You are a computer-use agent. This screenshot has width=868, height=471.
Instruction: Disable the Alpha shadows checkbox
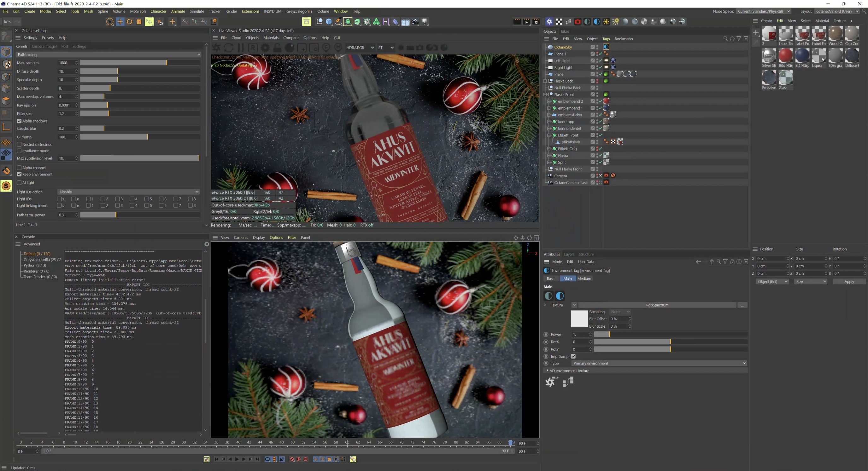click(19, 121)
